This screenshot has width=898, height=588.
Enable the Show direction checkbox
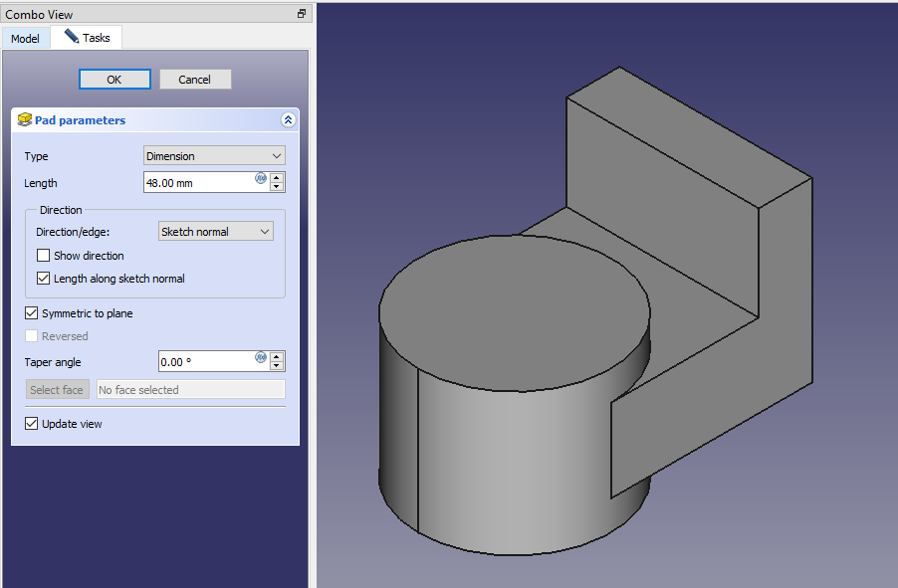click(x=44, y=256)
